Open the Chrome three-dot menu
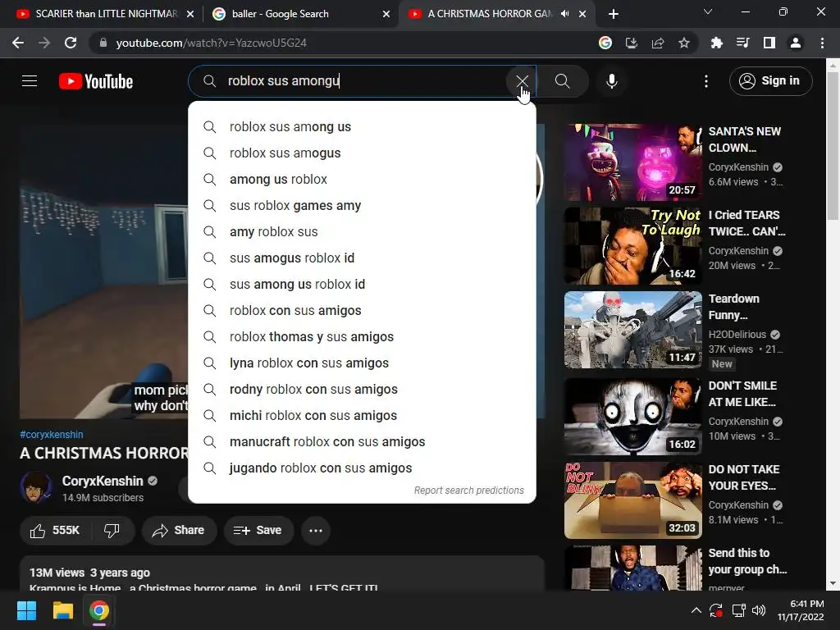 822,43
